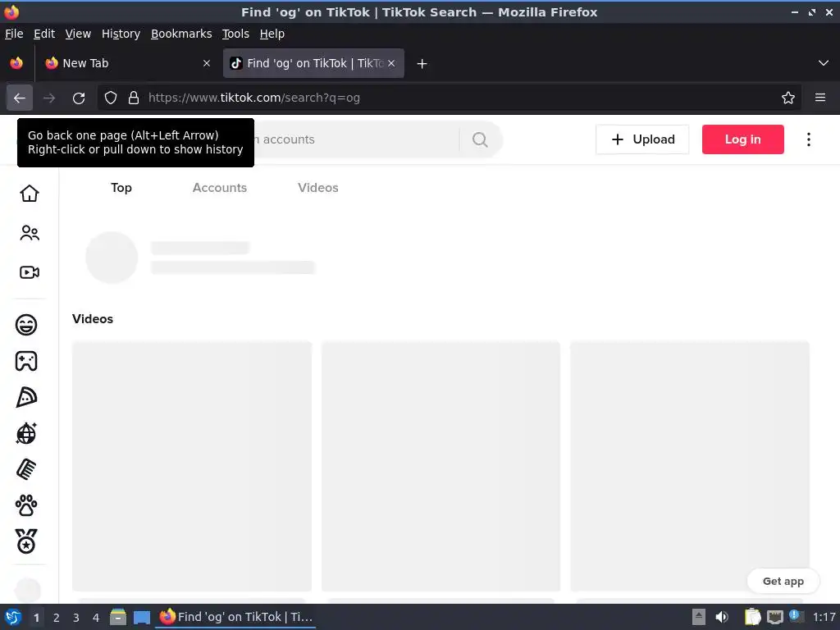This screenshot has width=840, height=630.
Task: Click the Firefox taskbar window entry
Action: click(235, 617)
